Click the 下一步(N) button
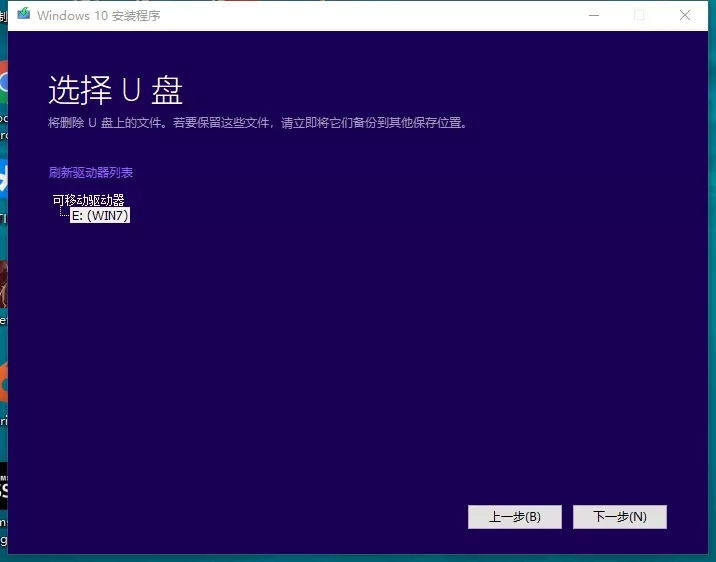This screenshot has height=562, width=716. point(620,517)
